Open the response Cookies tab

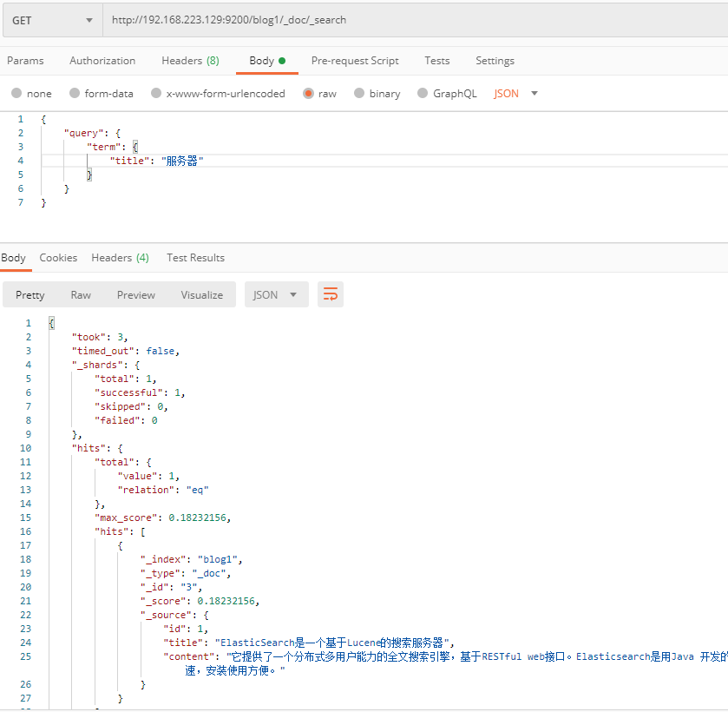click(58, 258)
